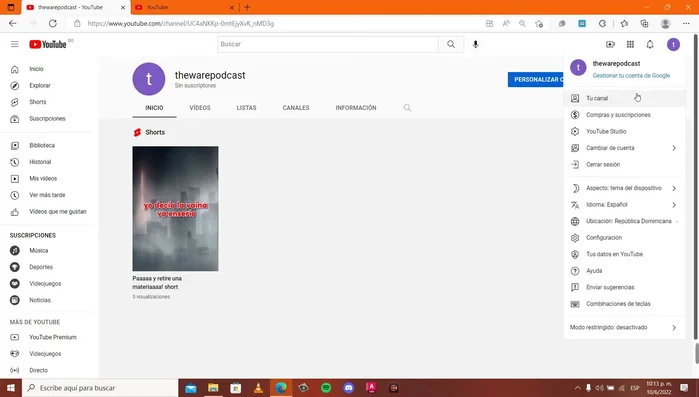Open the YouTube apps grid

click(630, 44)
